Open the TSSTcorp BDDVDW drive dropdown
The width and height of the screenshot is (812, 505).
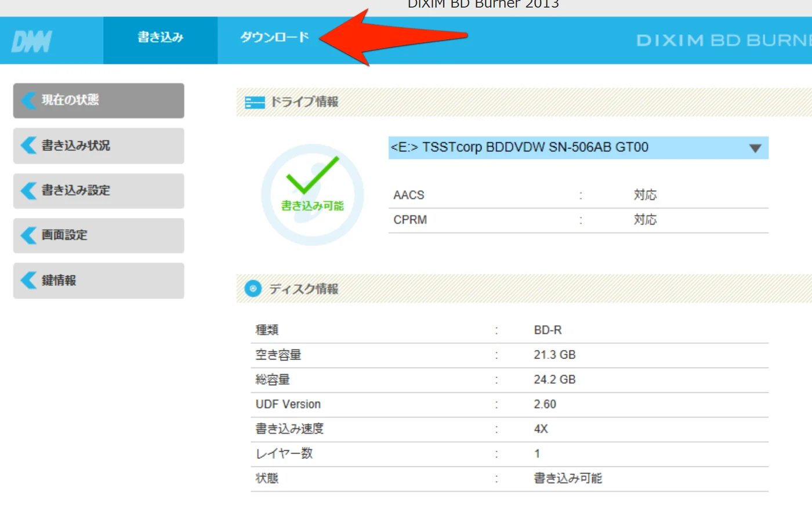(578, 148)
